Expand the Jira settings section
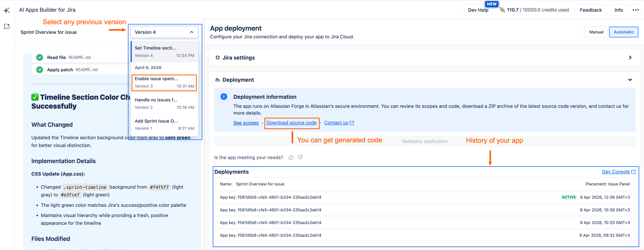This screenshot has width=644, height=250. (x=630, y=58)
